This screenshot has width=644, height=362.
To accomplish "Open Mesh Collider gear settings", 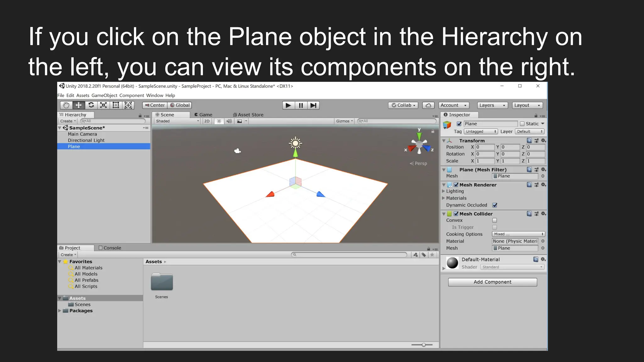I will tap(543, 214).
